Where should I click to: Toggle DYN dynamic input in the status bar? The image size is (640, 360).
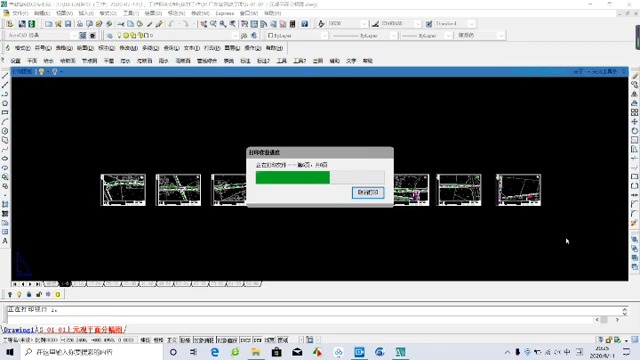click(257, 340)
